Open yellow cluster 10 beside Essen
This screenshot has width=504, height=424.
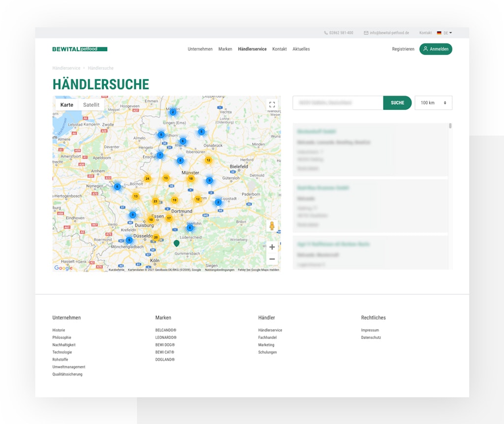coord(151,220)
